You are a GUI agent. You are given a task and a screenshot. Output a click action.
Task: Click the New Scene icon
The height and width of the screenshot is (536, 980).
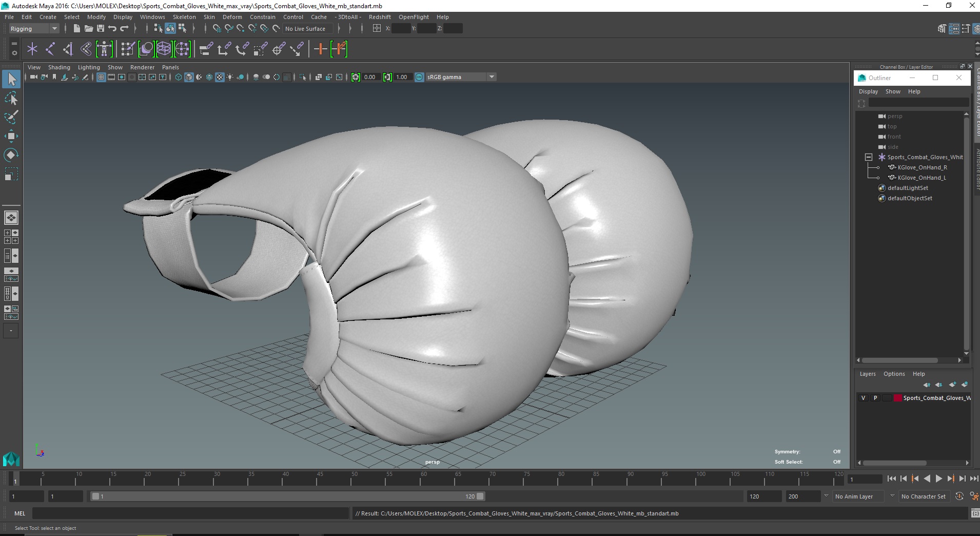coord(76,29)
